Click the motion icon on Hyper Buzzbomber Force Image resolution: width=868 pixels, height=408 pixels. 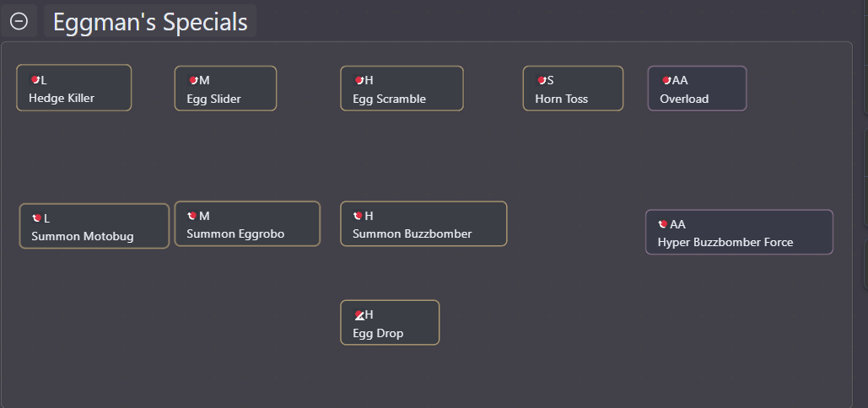(663, 224)
